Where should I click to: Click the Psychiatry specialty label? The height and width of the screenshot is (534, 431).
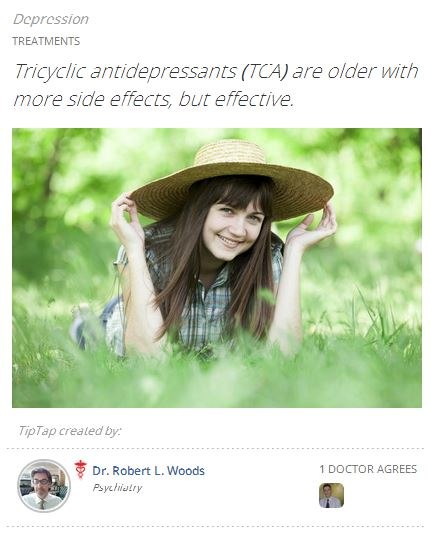[x=117, y=488]
